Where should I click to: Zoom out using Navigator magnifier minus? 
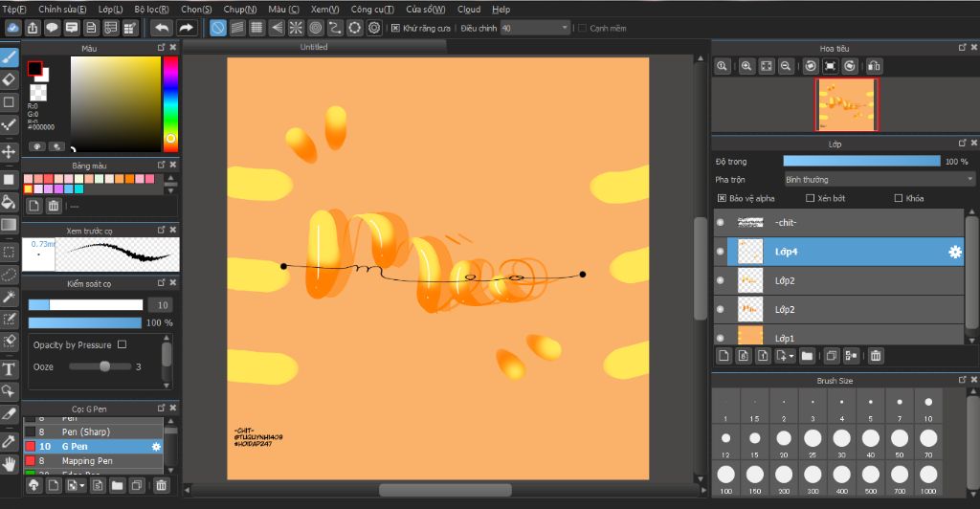(787, 66)
